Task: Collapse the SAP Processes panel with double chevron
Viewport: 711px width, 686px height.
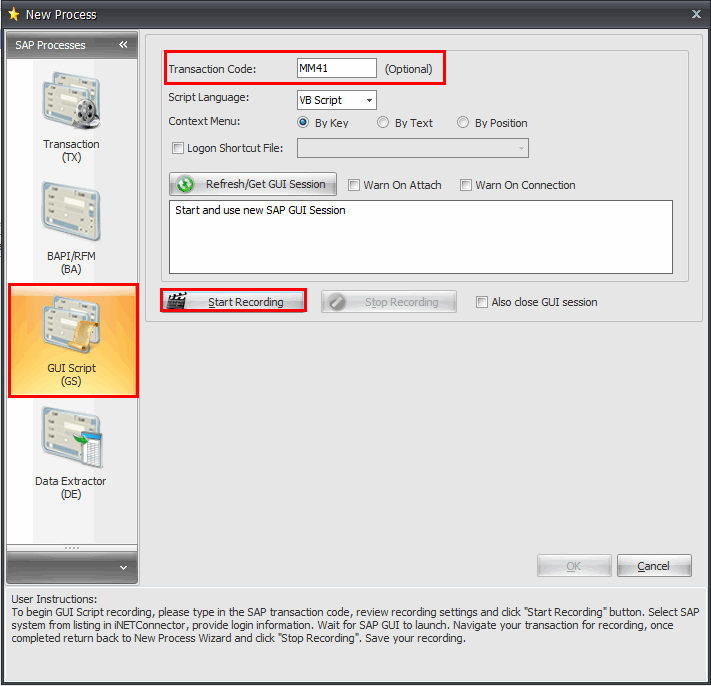Action: [123, 45]
